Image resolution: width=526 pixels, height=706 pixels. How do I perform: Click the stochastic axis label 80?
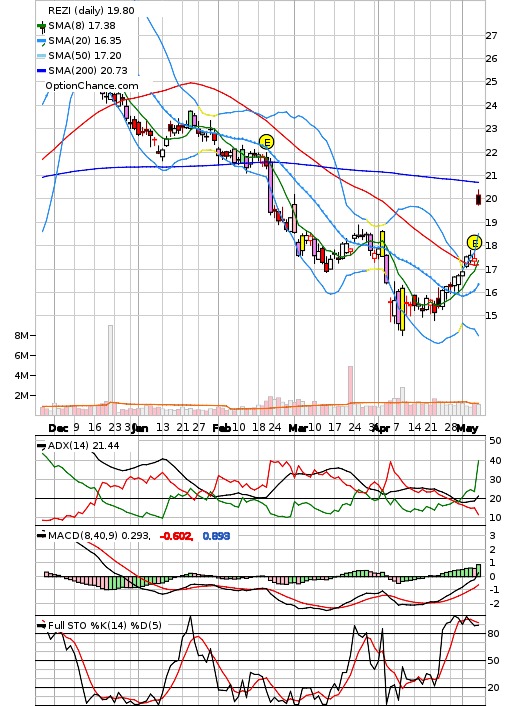tap(494, 634)
